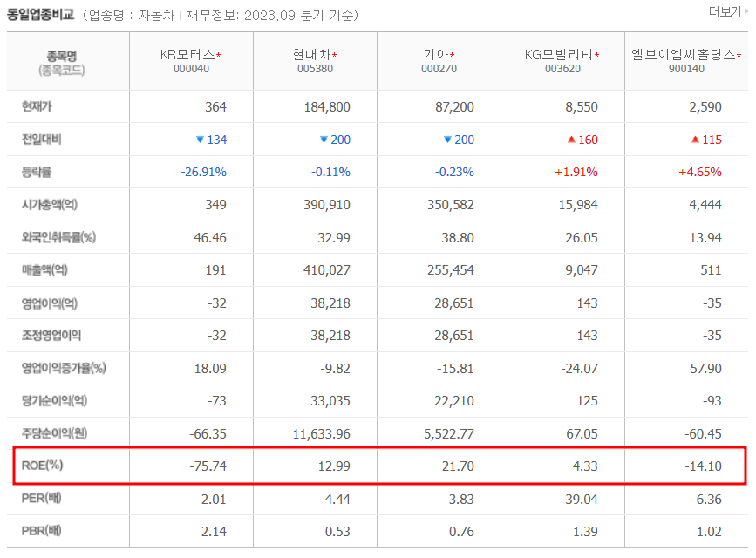The image size is (756, 558).
Task: Click market cap value 390,910
Action: [327, 205]
